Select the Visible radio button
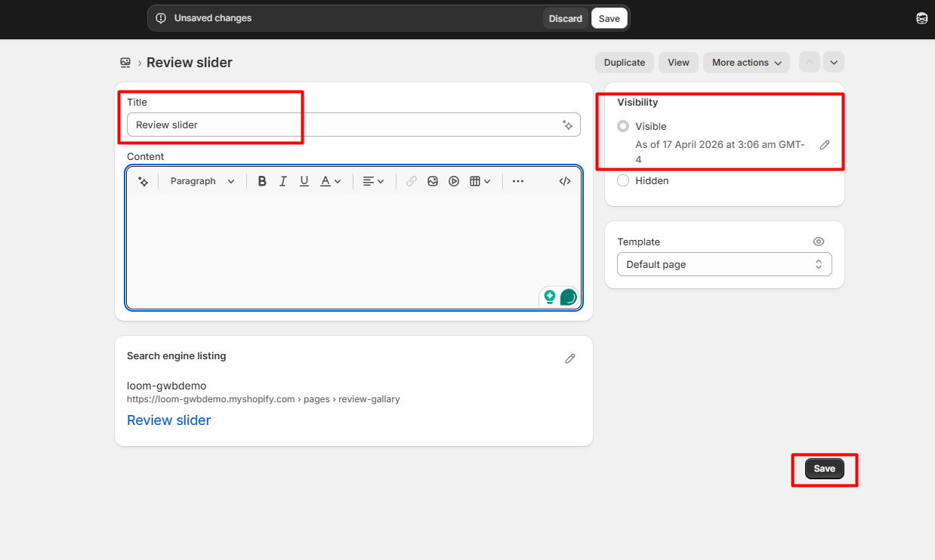Screen dimensions: 935x560 [x=623, y=126]
